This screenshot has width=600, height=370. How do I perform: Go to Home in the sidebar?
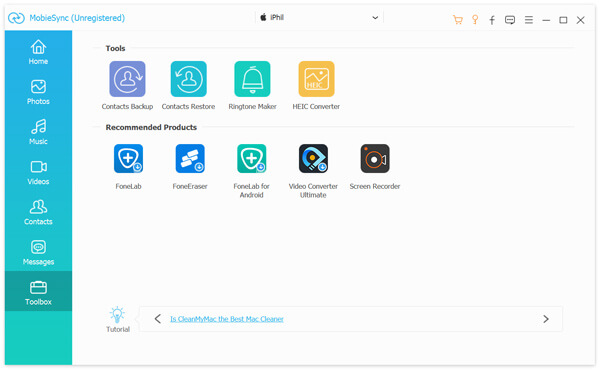point(38,52)
